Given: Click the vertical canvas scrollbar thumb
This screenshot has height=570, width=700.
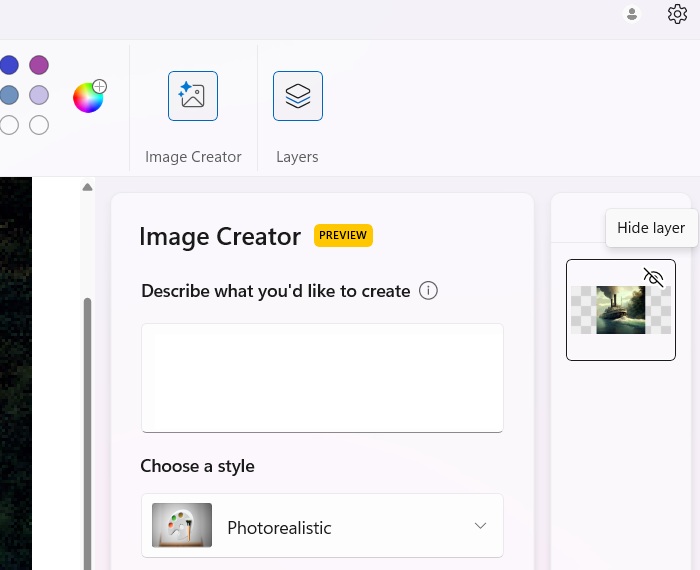Looking at the screenshot, I should click(x=88, y=433).
